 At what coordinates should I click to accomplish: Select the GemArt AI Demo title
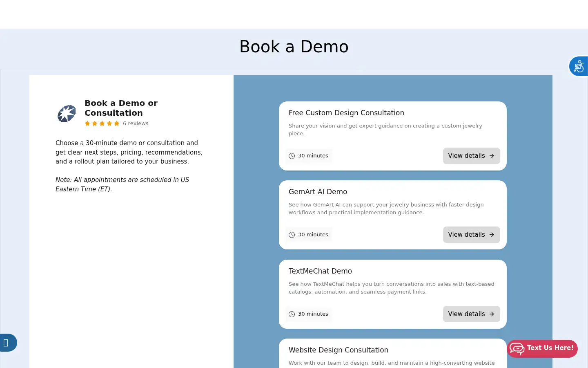(318, 192)
